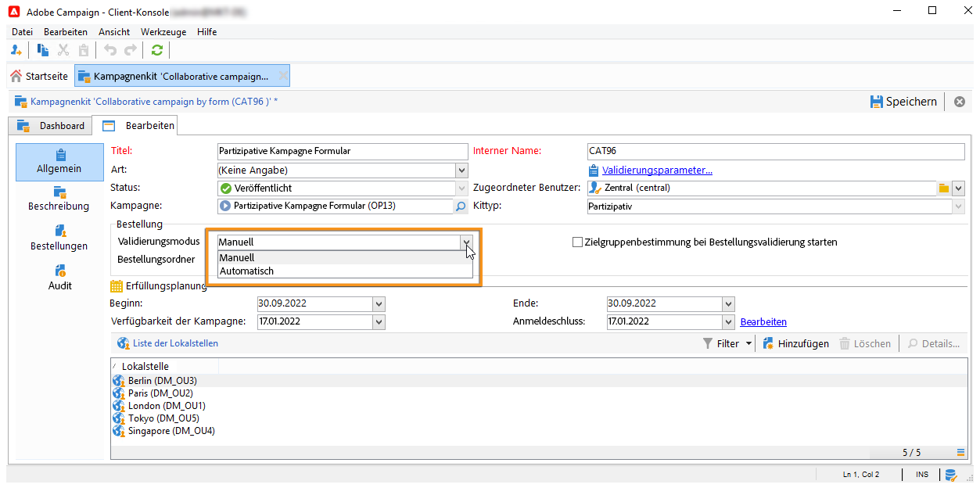Switch to the Dashboard tab
This screenshot has height=488, width=980.
point(51,126)
